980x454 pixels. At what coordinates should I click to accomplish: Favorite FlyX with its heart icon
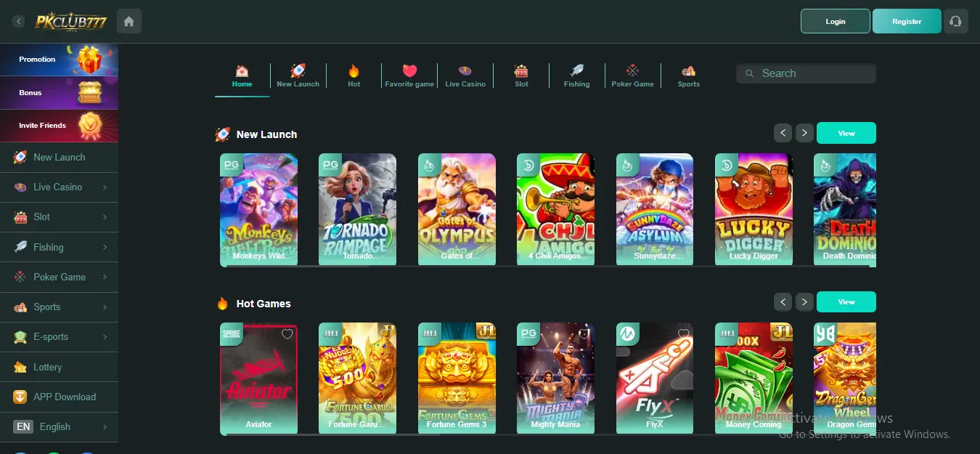point(682,334)
